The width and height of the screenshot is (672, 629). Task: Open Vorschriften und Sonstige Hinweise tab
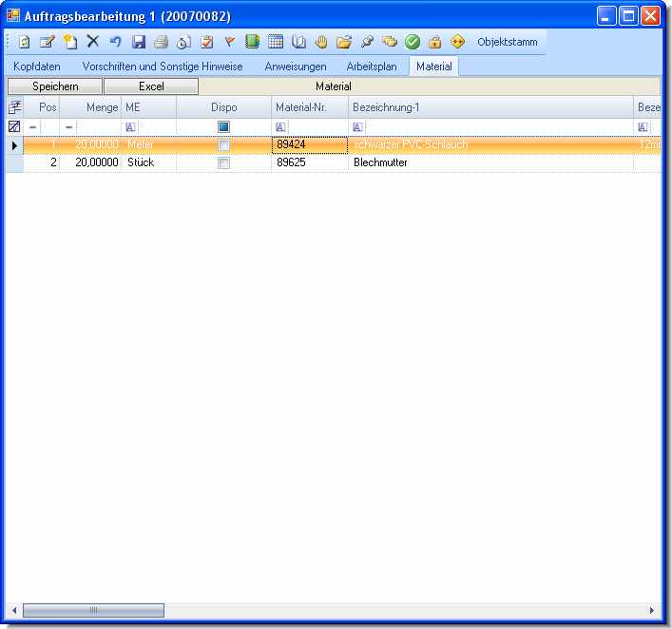pyautogui.click(x=163, y=67)
